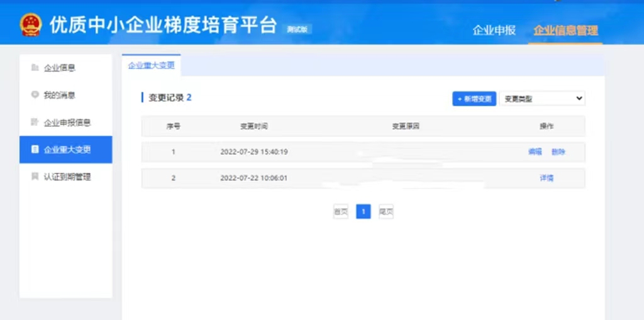Screen dimensions: 644x320
Task: Jump to 尾页 in pagination
Action: point(386,212)
